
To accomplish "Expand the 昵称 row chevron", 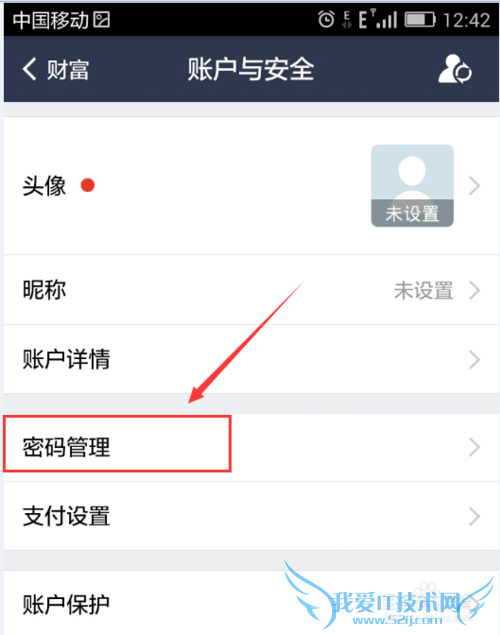I will 474,290.
